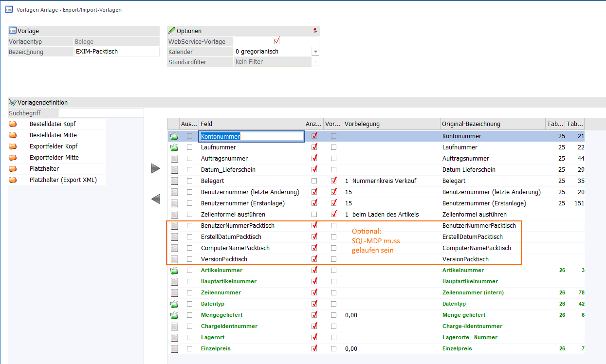Screen dimensions: 606x364
Task: Toggle the WebService-Vorlage checkbox
Action: pyautogui.click(x=277, y=41)
